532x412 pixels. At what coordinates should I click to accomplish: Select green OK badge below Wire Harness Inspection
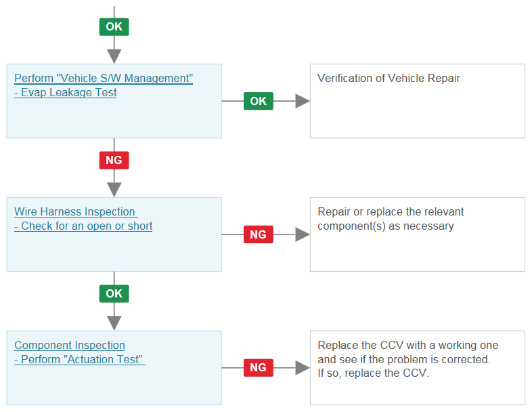pyautogui.click(x=114, y=293)
